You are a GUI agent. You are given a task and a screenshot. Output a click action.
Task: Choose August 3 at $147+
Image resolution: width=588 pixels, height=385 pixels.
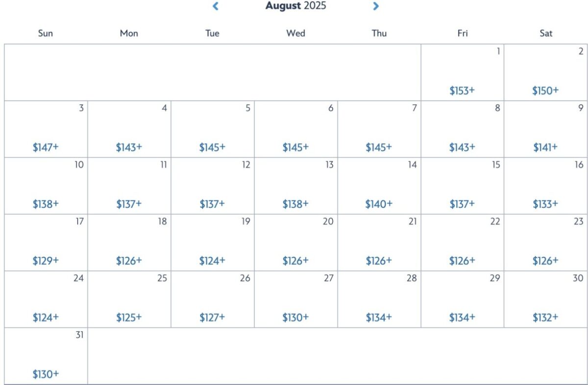[x=46, y=129]
